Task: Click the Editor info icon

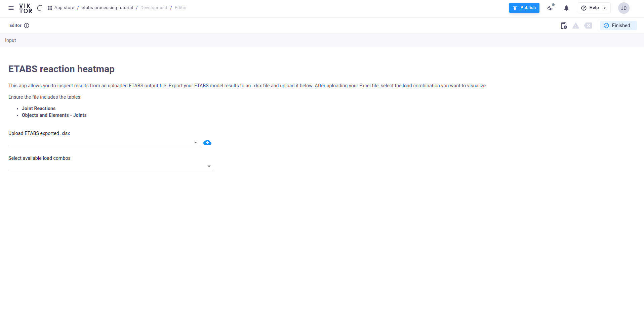Action: click(x=27, y=26)
